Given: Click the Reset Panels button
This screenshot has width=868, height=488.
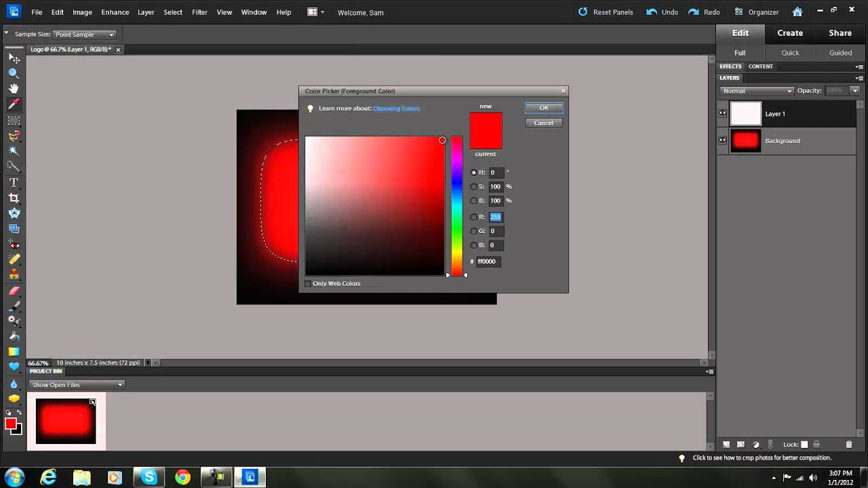Looking at the screenshot, I should [605, 12].
